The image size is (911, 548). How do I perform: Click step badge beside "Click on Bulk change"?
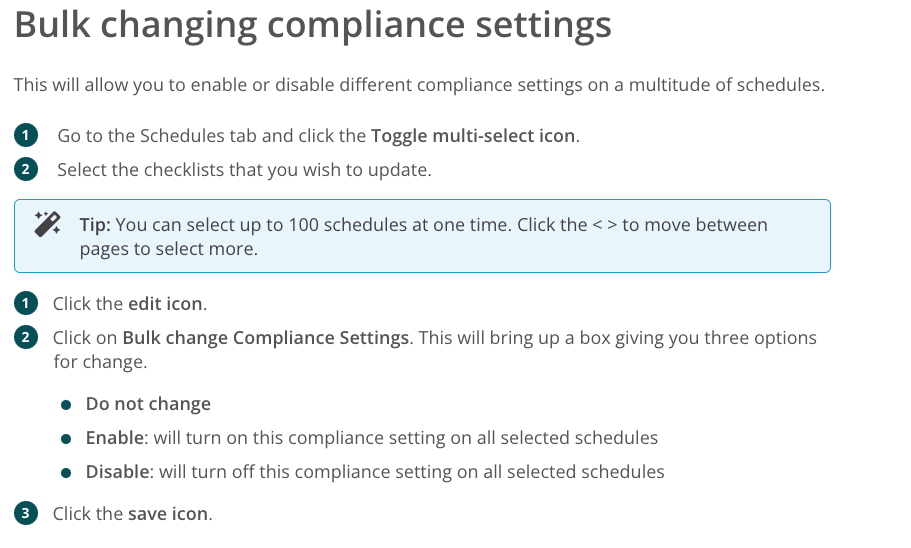25,337
